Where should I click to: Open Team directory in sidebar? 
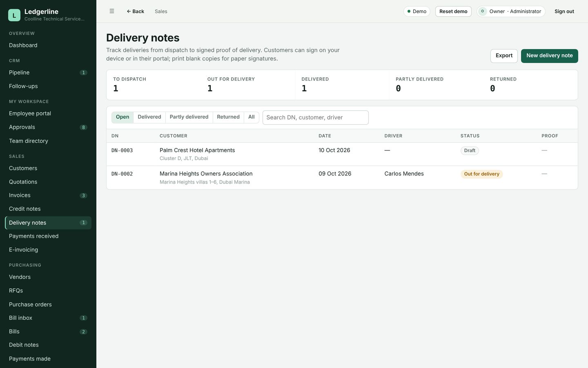[48, 141]
